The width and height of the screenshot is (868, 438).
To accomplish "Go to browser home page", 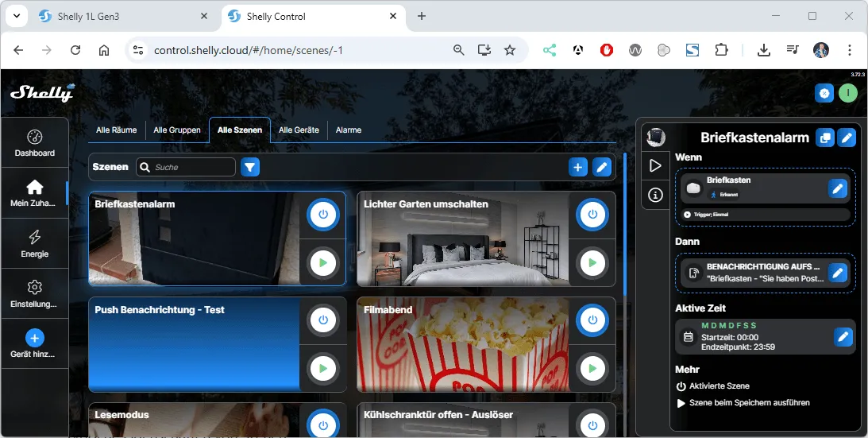I will (103, 50).
